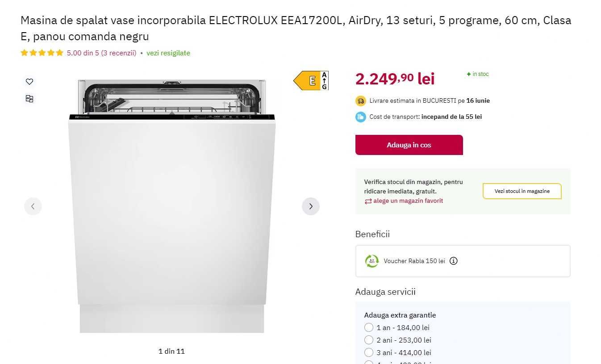Click the Voucher Rabla info icon
The width and height of the screenshot is (601, 364).
click(453, 261)
